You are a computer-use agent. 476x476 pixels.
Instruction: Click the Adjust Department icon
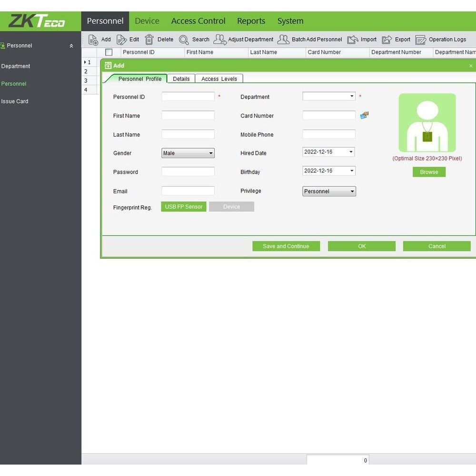(x=220, y=40)
